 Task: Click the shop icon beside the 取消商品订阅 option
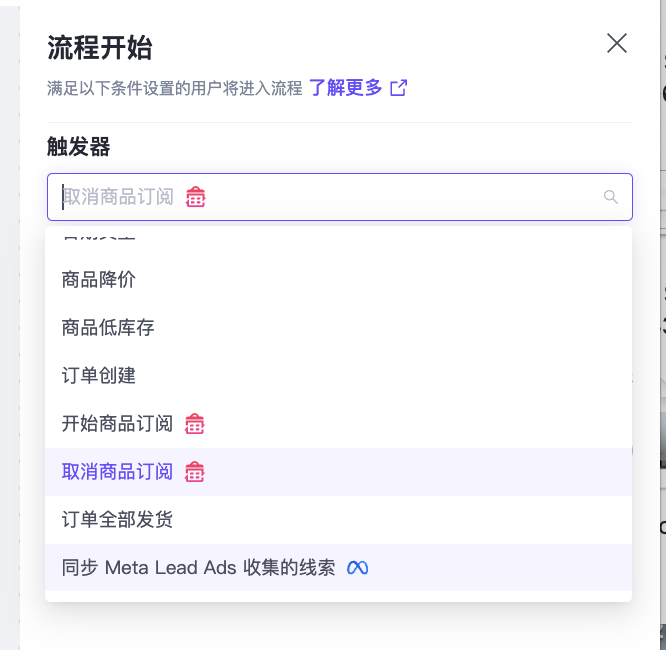point(195,472)
